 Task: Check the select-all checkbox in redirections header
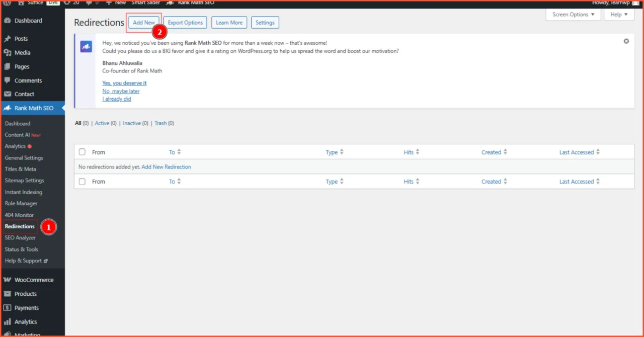click(82, 152)
